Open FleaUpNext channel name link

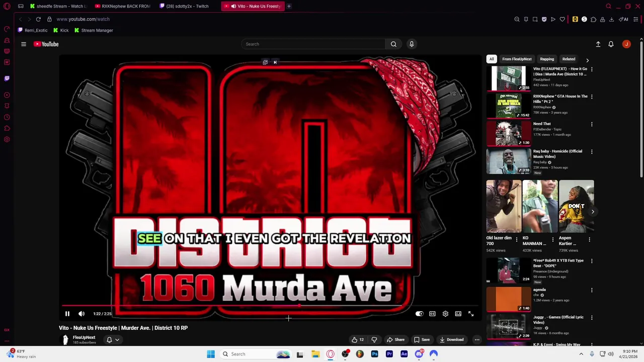tap(84, 338)
